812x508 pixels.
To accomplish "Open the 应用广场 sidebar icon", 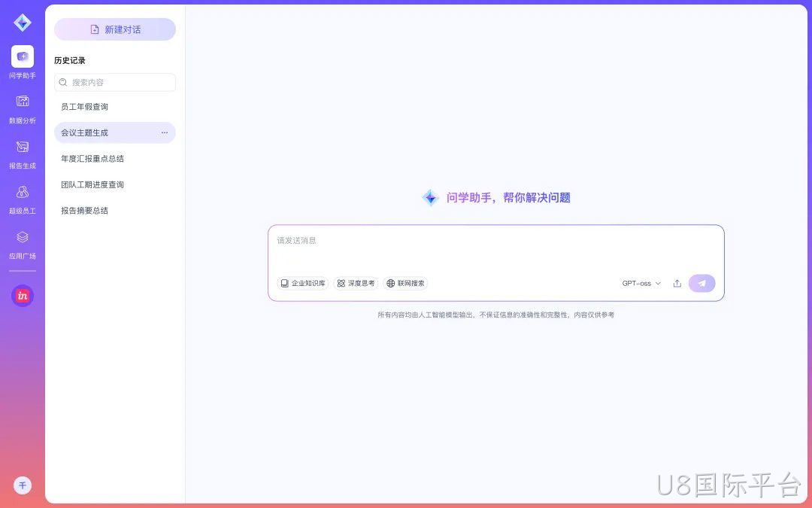I will coord(23,237).
